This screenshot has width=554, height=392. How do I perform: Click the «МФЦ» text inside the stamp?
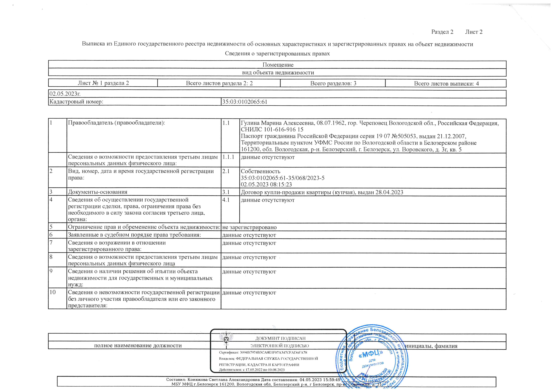pyautogui.click(x=371, y=354)
